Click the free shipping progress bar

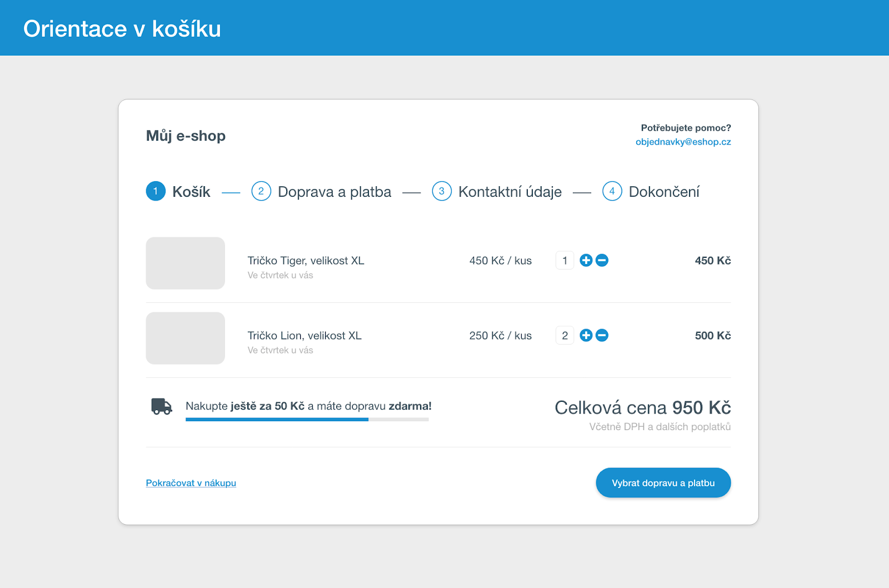point(307,420)
